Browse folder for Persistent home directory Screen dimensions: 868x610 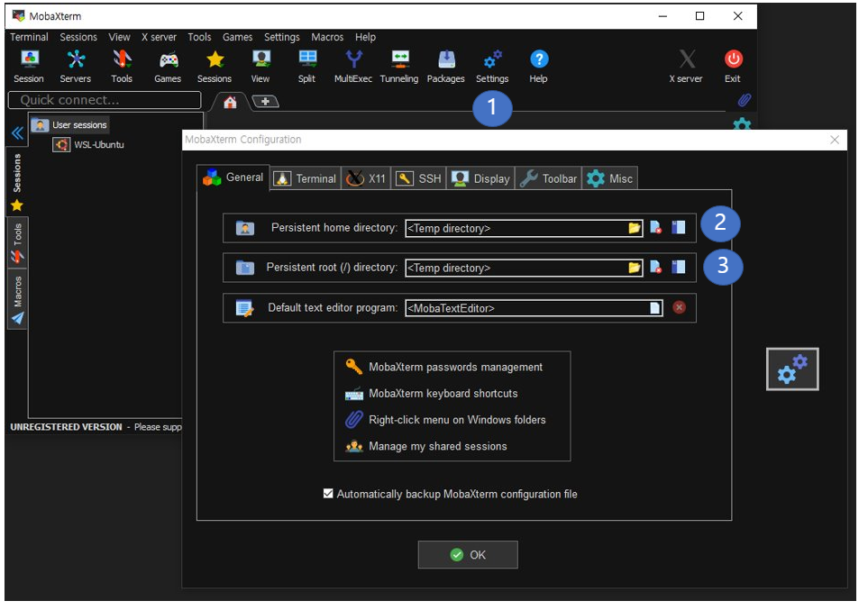pyautogui.click(x=635, y=228)
